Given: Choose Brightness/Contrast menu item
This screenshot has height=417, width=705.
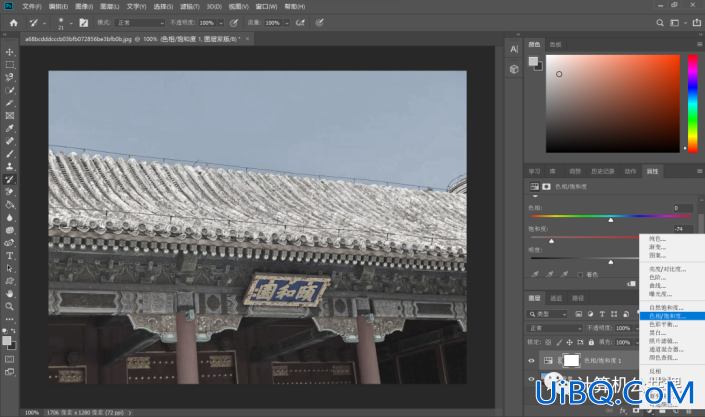Looking at the screenshot, I should [667, 269].
